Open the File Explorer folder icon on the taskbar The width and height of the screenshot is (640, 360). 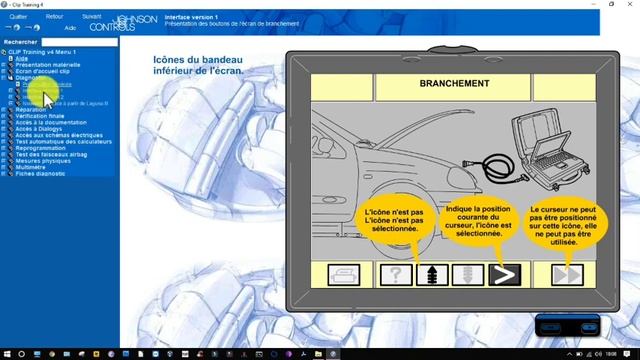(318, 354)
